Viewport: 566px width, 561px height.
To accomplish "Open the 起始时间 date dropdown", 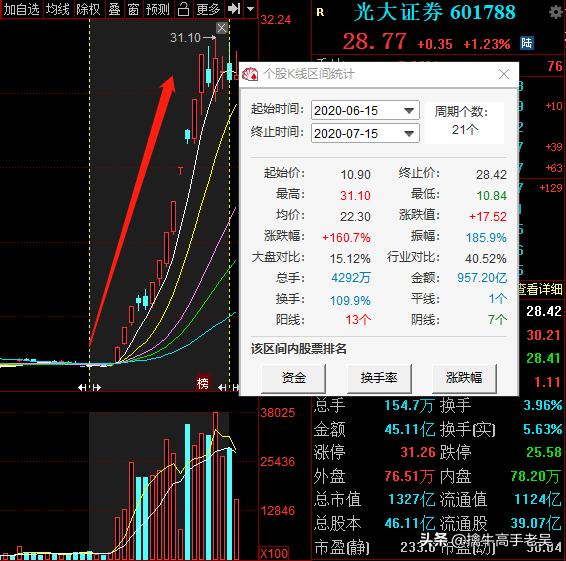I will point(409,110).
